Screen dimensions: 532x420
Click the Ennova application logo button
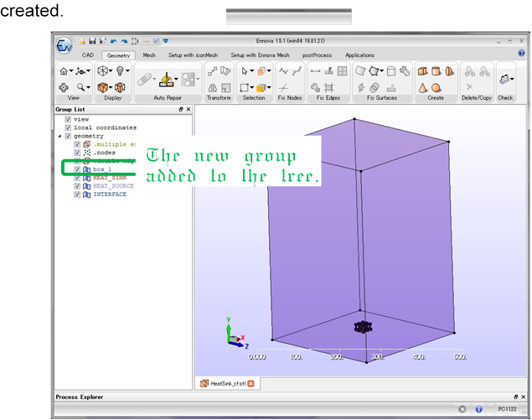coord(65,45)
